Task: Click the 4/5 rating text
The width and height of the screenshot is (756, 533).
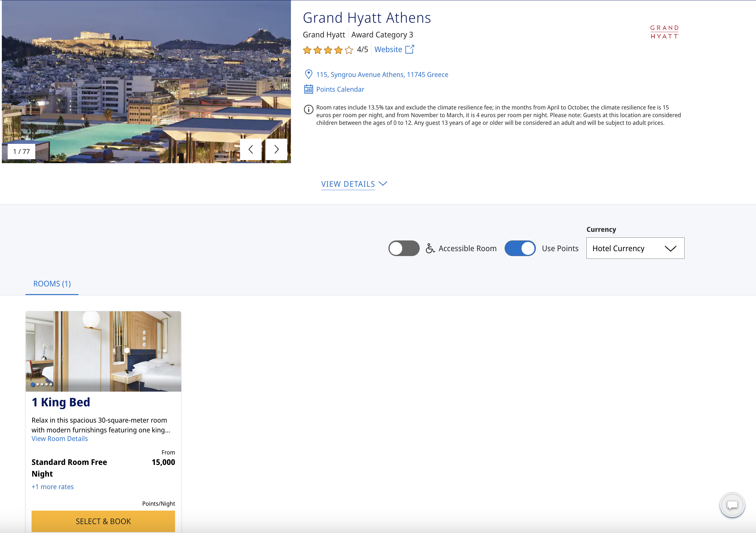Action: [x=363, y=49]
